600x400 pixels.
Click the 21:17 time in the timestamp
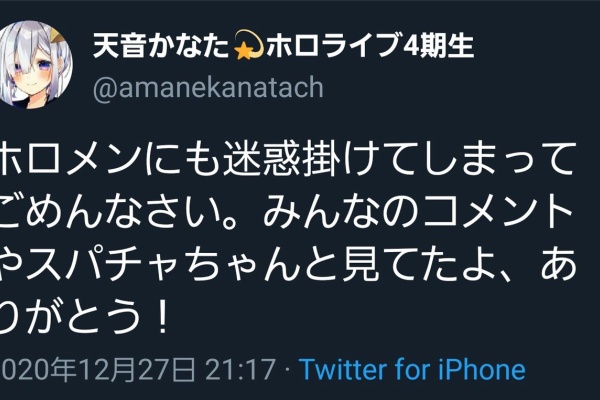tap(240, 369)
